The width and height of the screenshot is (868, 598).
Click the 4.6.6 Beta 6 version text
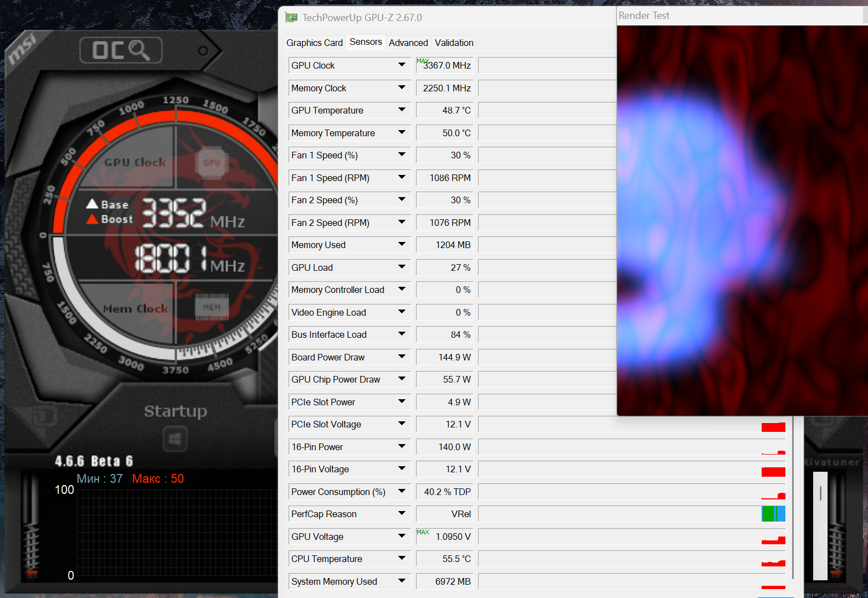click(94, 461)
